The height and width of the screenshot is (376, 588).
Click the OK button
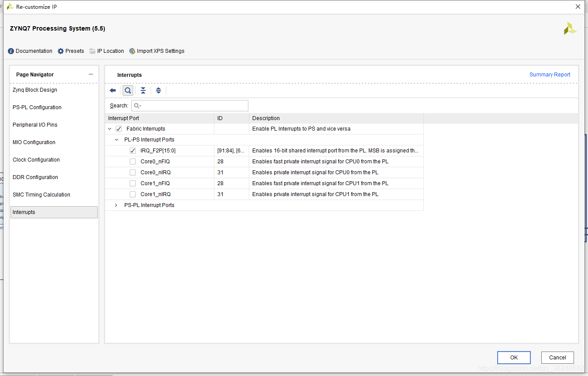coord(514,357)
